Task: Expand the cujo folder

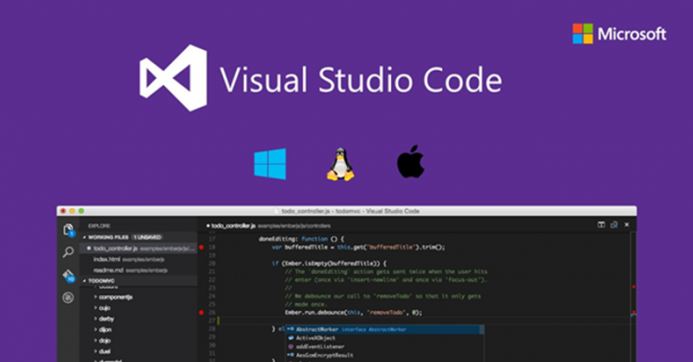Action: click(x=103, y=308)
